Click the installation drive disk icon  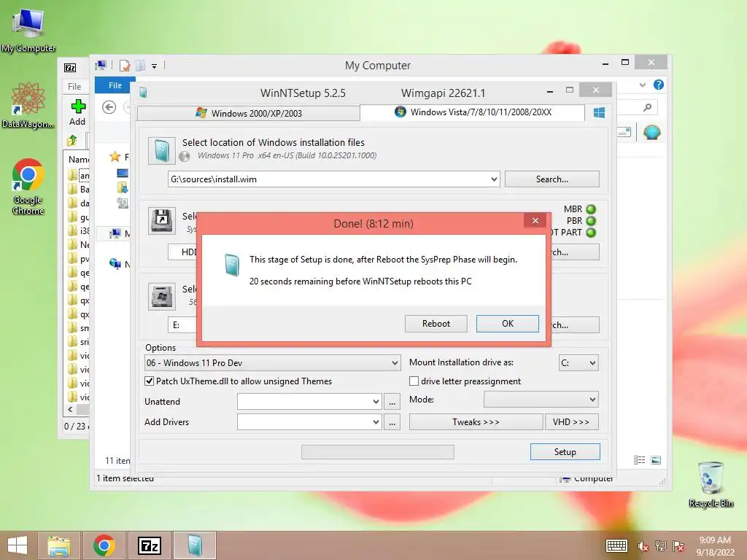[161, 297]
